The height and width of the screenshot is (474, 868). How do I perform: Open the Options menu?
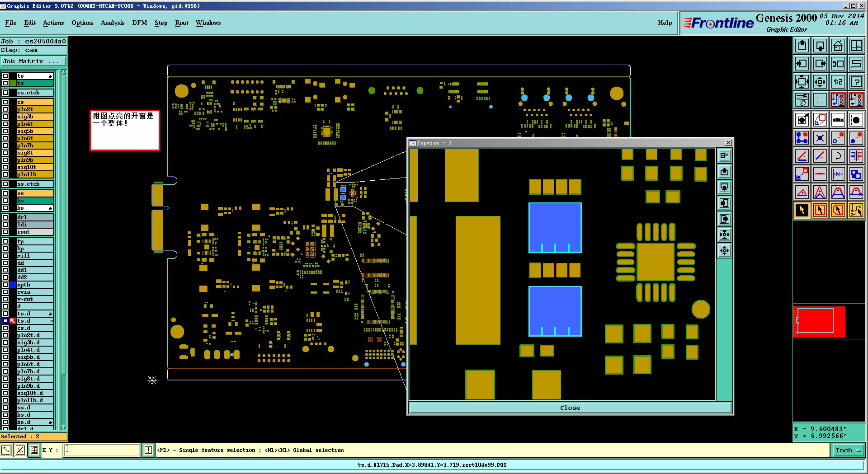coord(82,23)
